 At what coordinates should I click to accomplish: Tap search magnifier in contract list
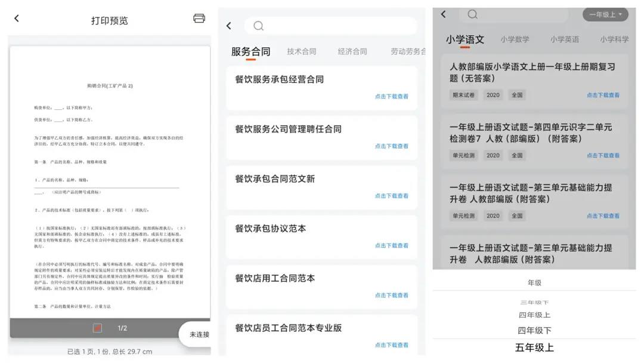[258, 26]
